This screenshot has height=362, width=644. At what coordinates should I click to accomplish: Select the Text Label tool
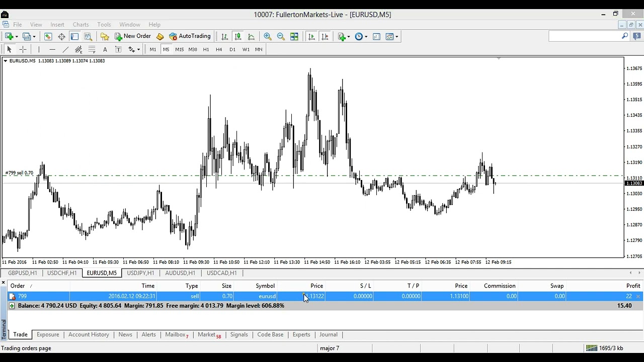(x=118, y=49)
